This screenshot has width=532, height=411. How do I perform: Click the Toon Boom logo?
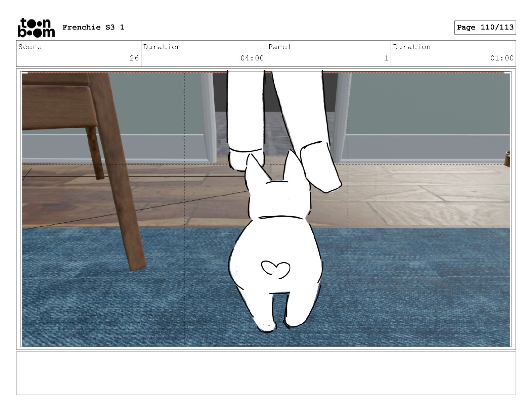36,27
